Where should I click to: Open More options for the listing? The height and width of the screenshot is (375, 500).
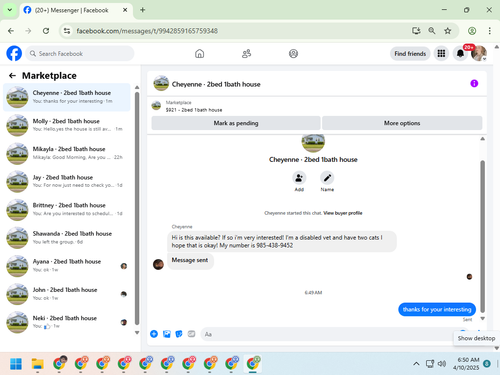402,123
